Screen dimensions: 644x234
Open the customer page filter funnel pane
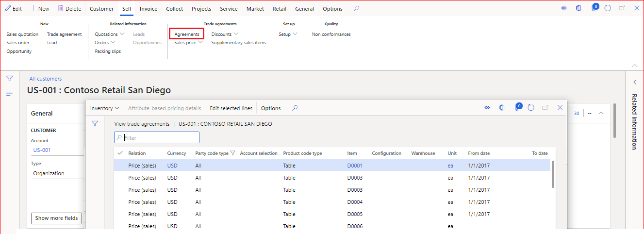pos(9,79)
